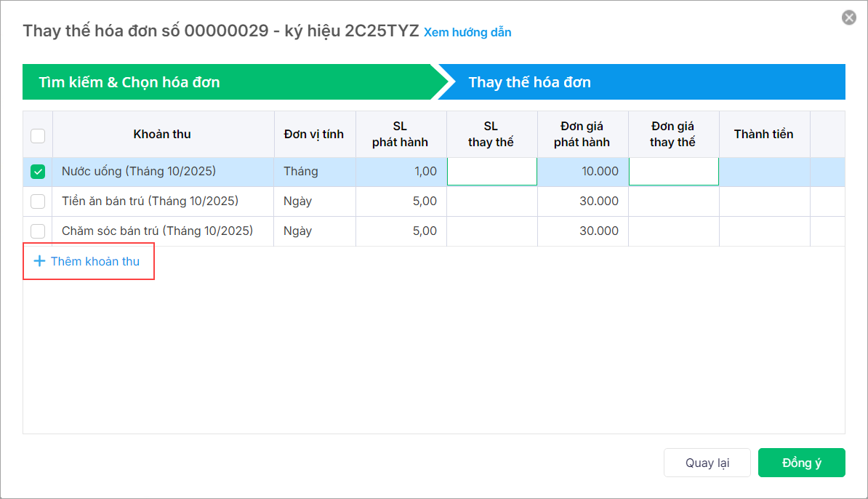Focus SL thay thế field for Nước uống
Viewport: 868px width, 499px height.
tap(492, 172)
